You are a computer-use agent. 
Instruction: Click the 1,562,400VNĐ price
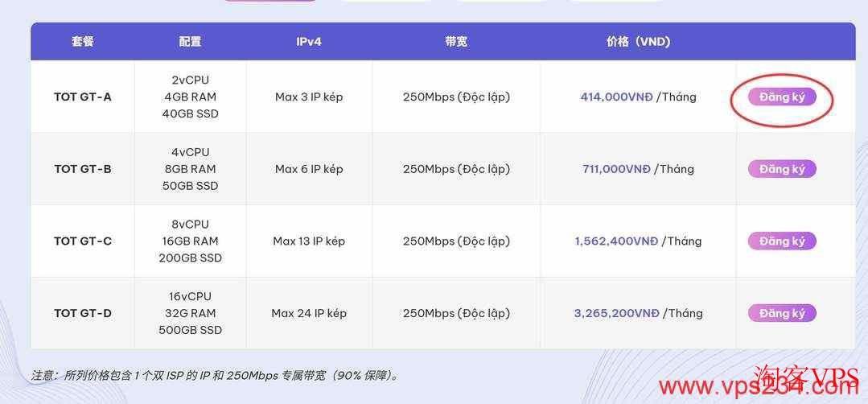click(616, 241)
